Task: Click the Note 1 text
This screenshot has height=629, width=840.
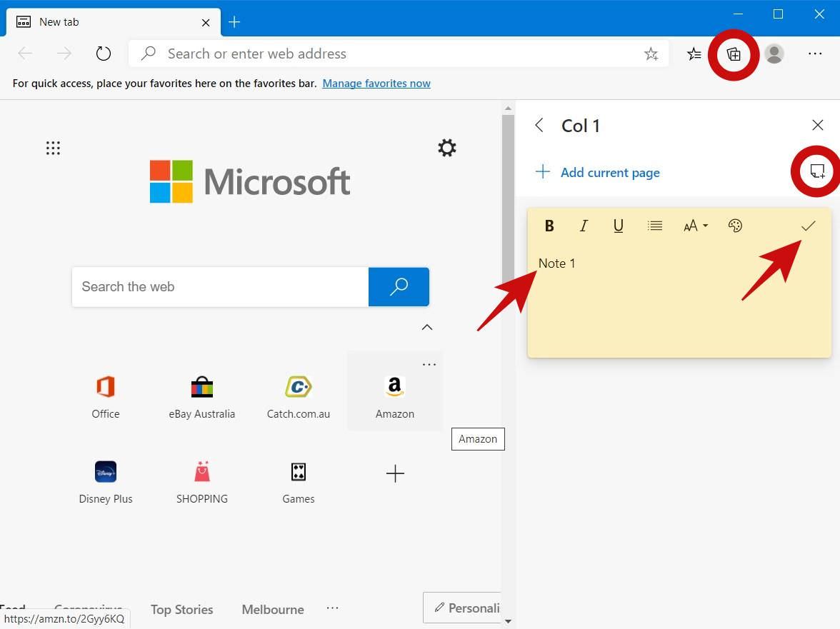Action: tap(556, 263)
